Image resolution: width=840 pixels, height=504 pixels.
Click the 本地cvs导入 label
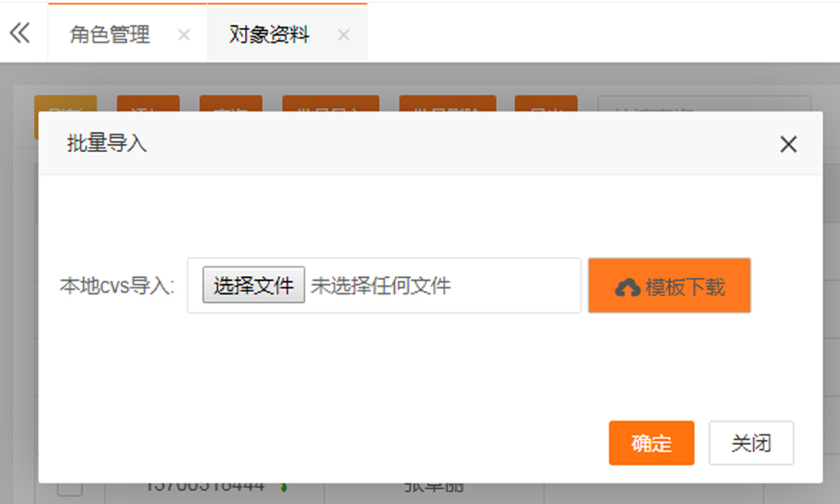click(117, 286)
